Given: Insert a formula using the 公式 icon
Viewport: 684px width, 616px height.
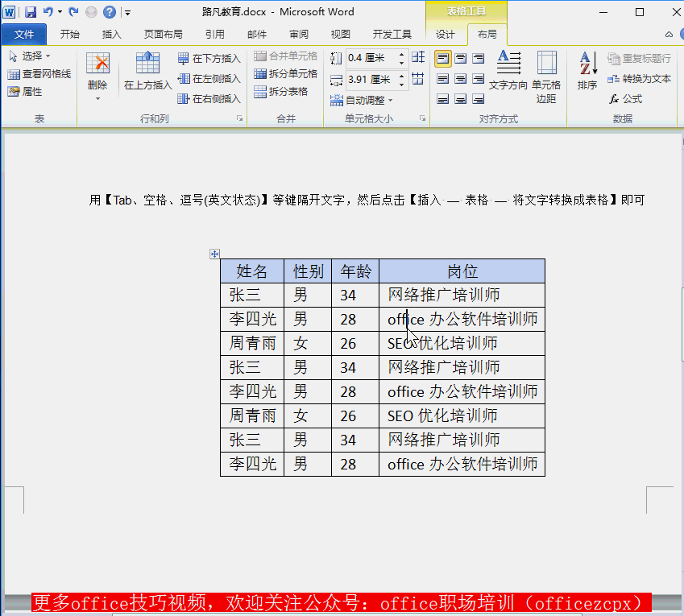Looking at the screenshot, I should 629,98.
